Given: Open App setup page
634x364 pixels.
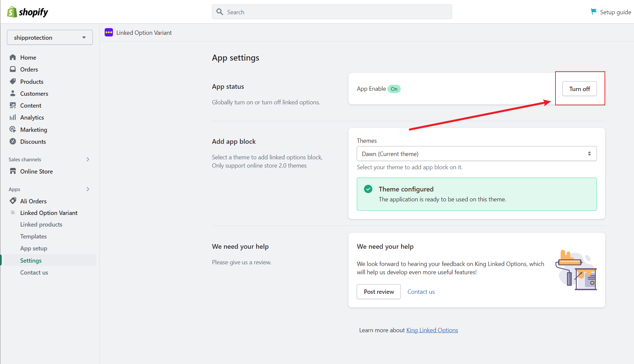Looking at the screenshot, I should [33, 248].
